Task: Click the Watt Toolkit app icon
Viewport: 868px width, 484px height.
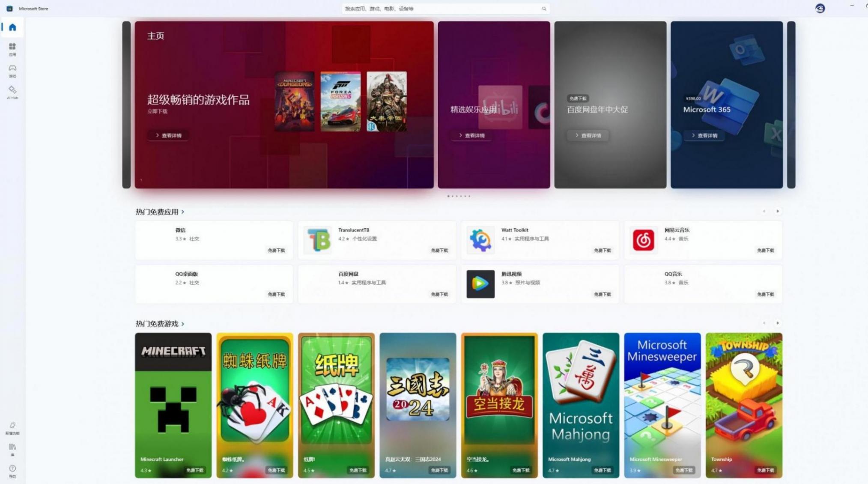Action: tap(480, 240)
